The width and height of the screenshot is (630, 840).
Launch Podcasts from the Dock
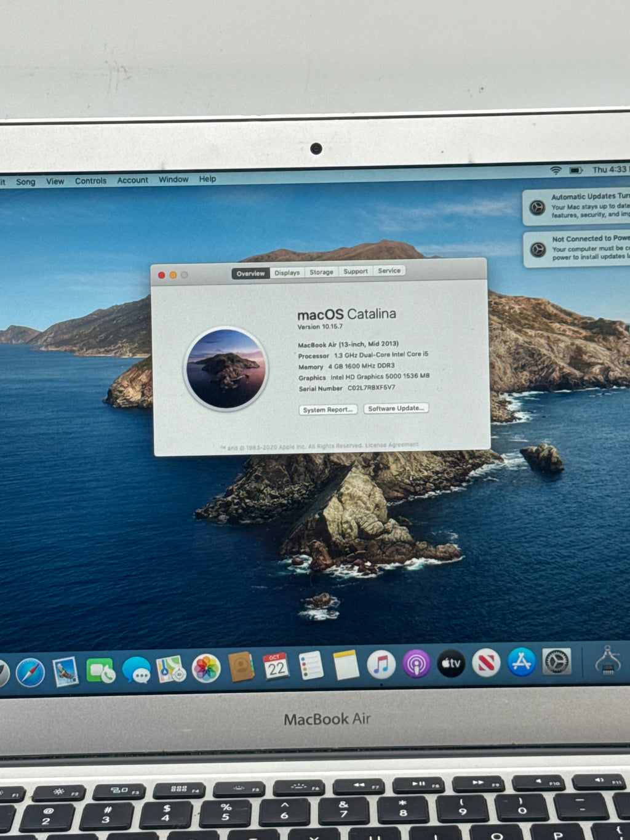click(x=417, y=664)
